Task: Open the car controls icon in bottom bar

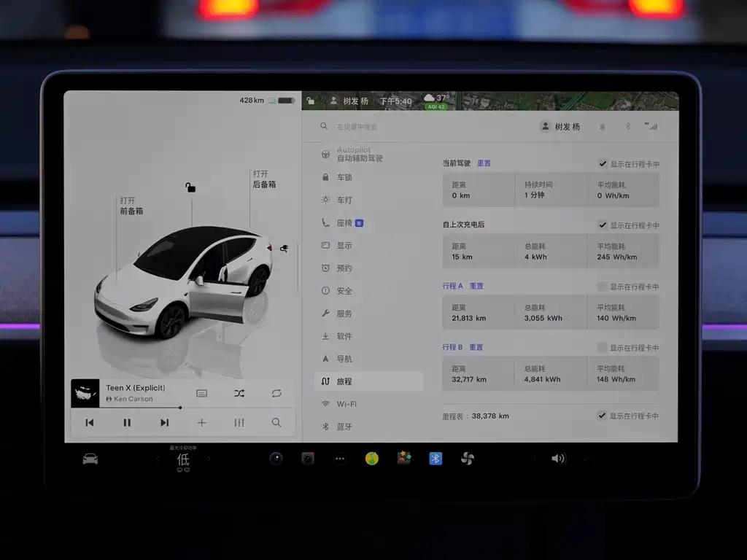Action: [x=90, y=459]
